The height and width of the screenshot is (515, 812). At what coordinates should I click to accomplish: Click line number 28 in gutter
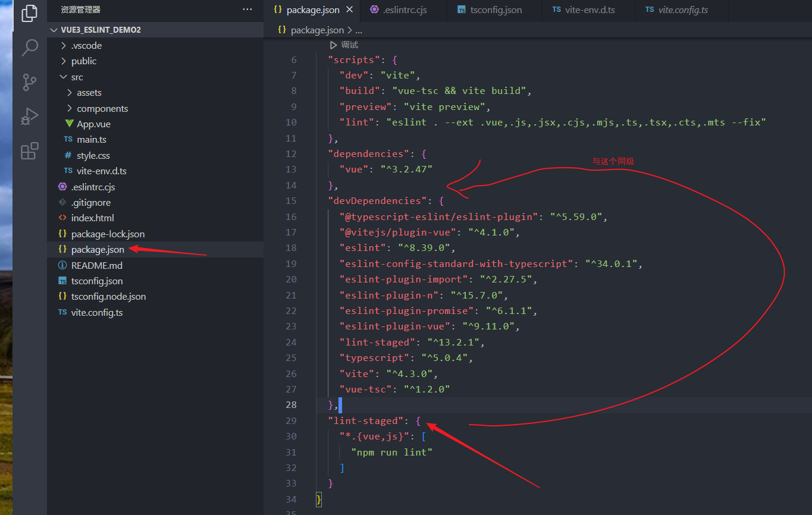(291, 405)
